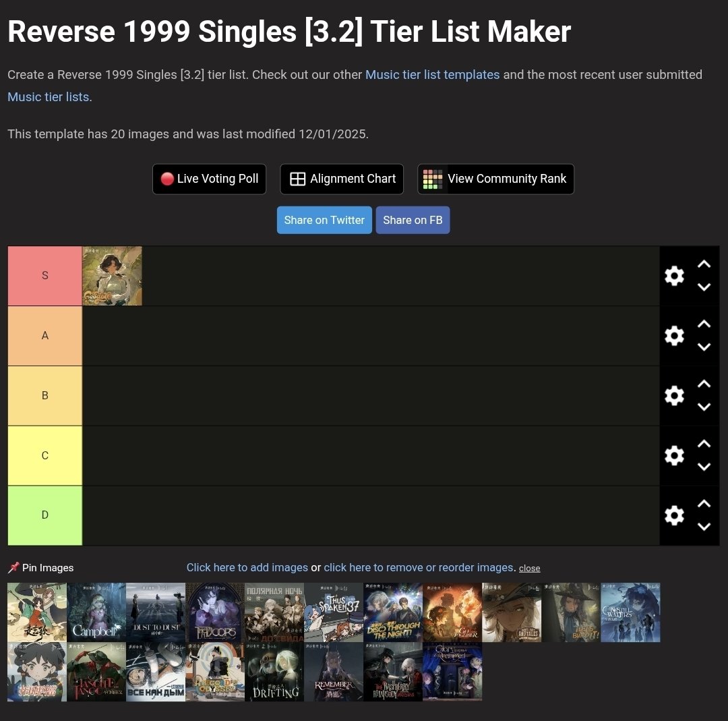The image size is (728, 721).
Task: Move B tier row up with chevron
Action: [x=704, y=384]
